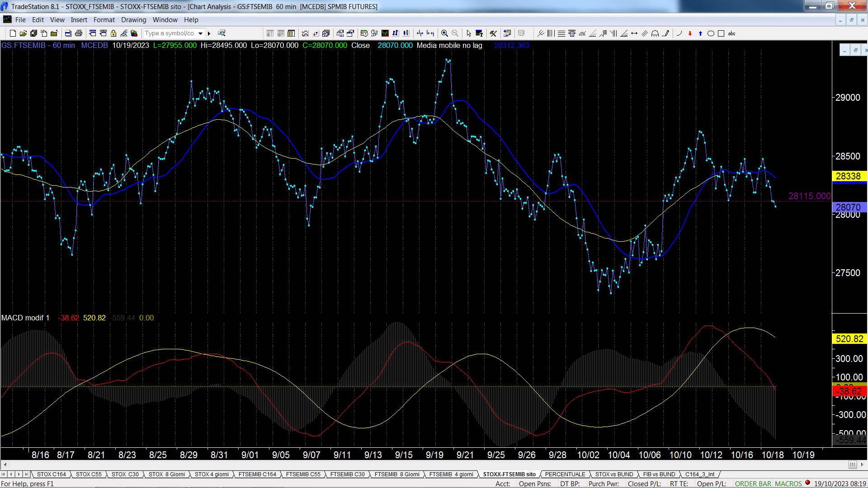868x488 pixels.
Task: Open the File menu
Action: [20, 20]
